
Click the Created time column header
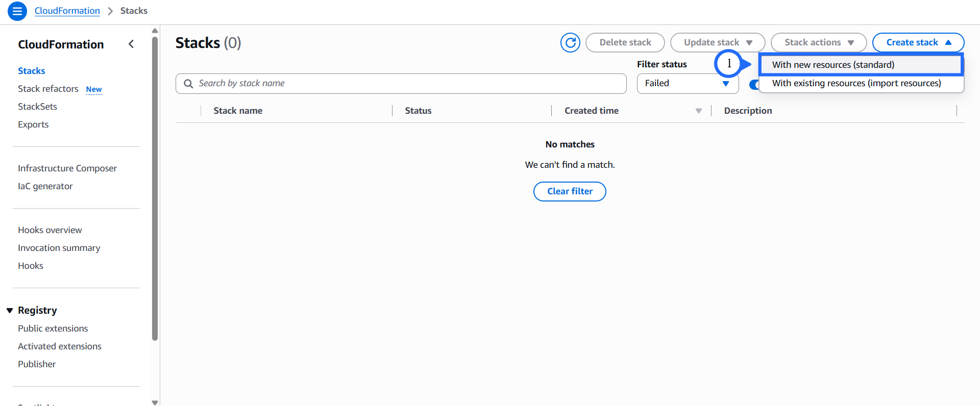592,111
